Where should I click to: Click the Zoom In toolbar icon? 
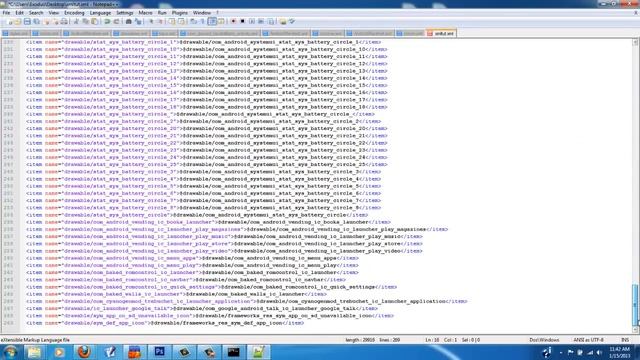pyautogui.click(x=151, y=21)
